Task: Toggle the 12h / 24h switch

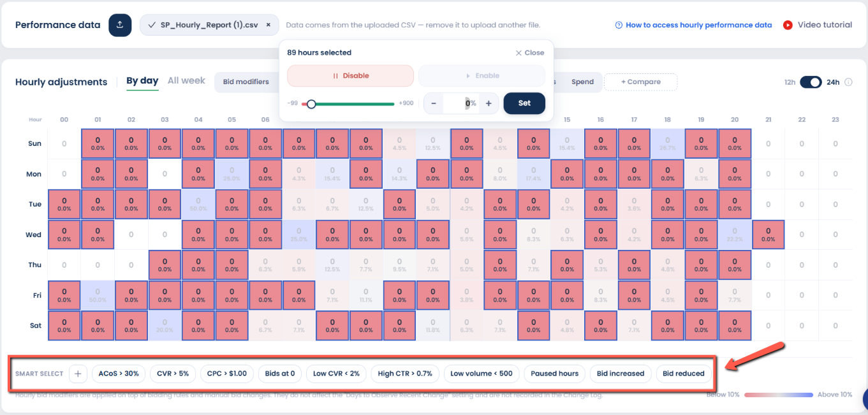Action: [811, 82]
